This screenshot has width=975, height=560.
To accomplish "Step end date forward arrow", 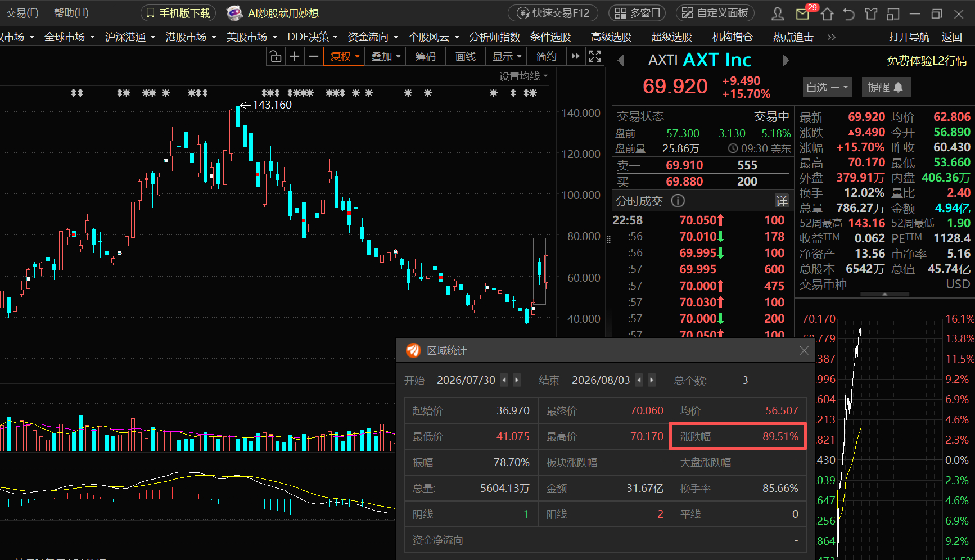I will 652,380.
